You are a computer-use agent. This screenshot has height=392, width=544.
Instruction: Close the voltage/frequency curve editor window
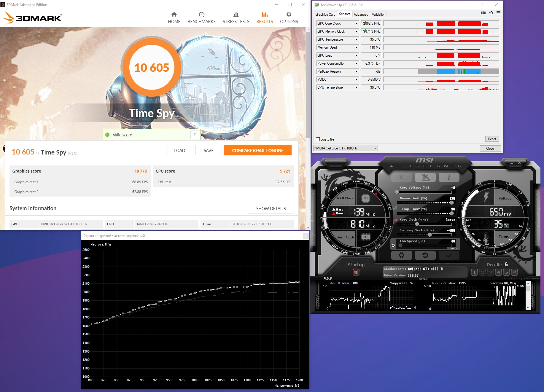click(306, 236)
